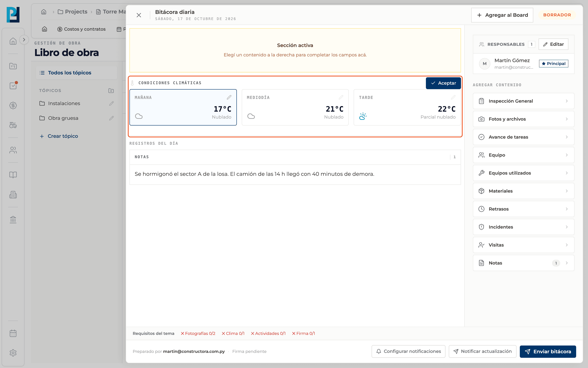This screenshot has height=368, width=588.
Task: Click Projects breadcrumb
Action: pos(72,12)
